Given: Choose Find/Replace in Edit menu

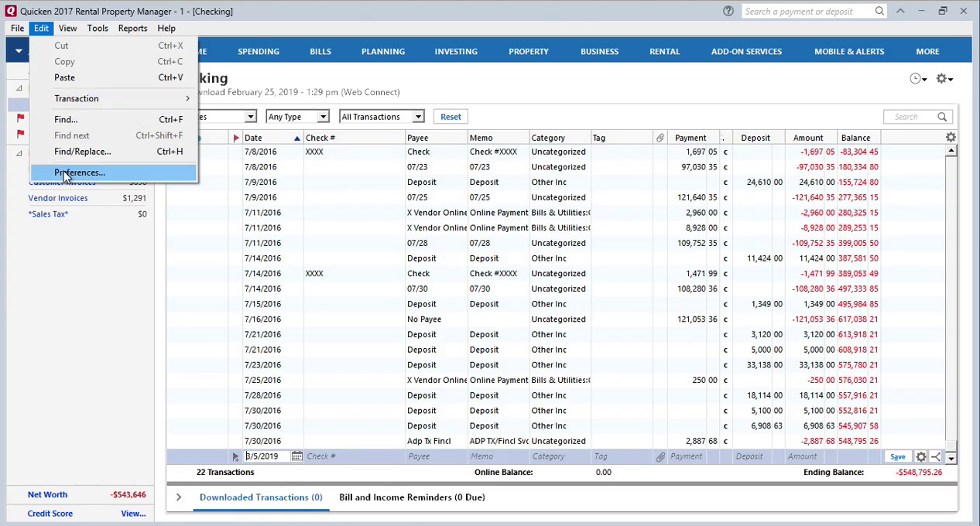Looking at the screenshot, I should [x=114, y=152].
